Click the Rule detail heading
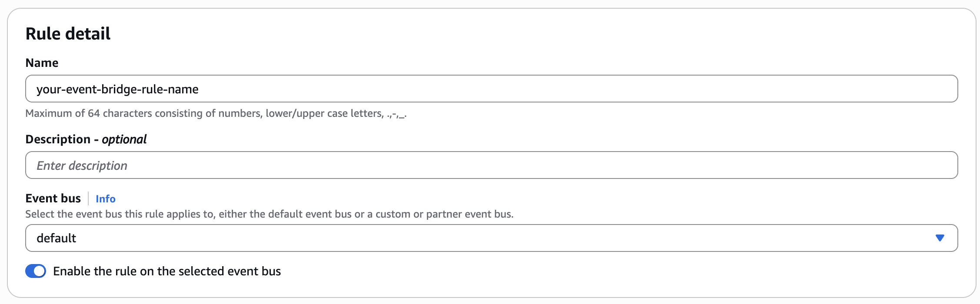Screen dimensions: 980x304 click(68, 33)
